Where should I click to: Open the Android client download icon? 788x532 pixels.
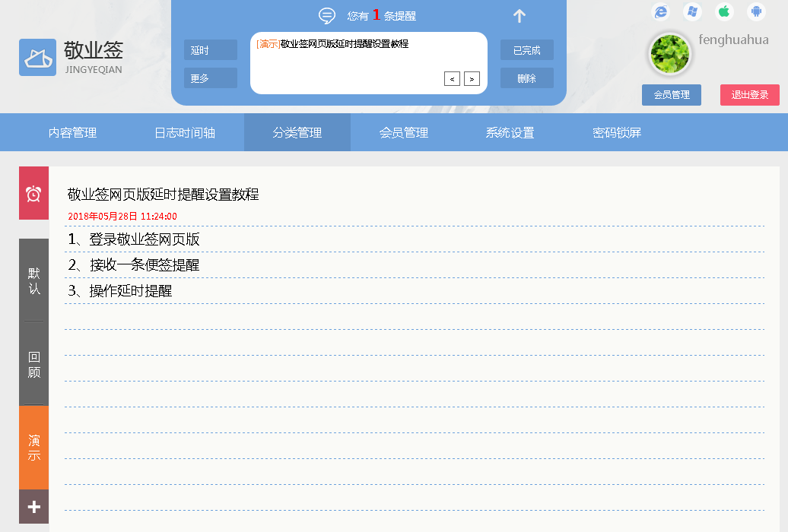(x=756, y=11)
